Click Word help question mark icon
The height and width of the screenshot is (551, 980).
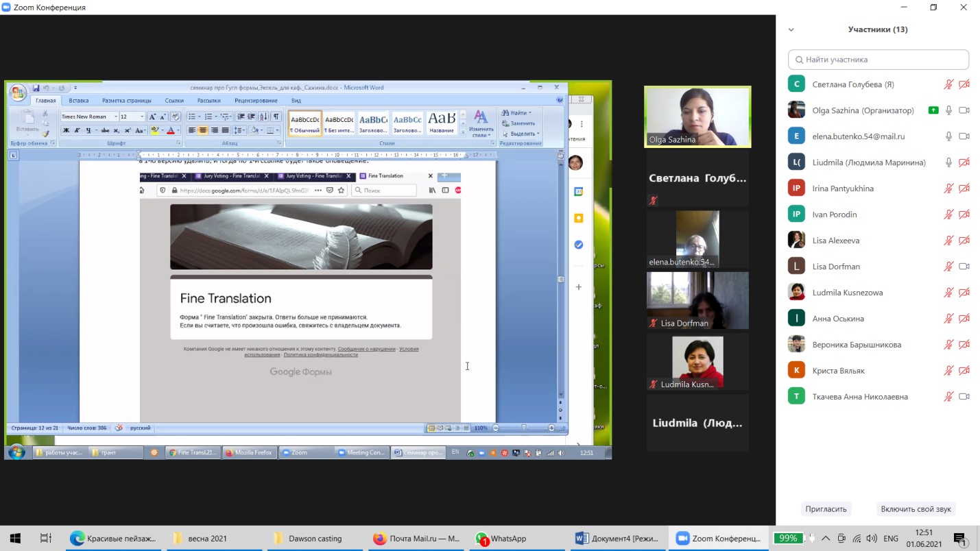coord(560,100)
